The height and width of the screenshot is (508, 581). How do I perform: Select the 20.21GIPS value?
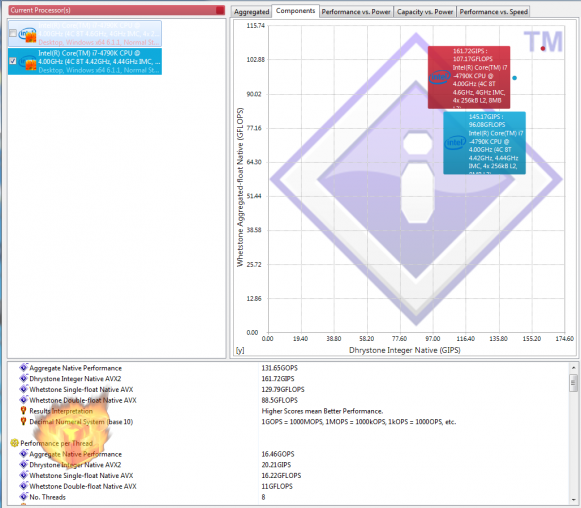point(276,465)
